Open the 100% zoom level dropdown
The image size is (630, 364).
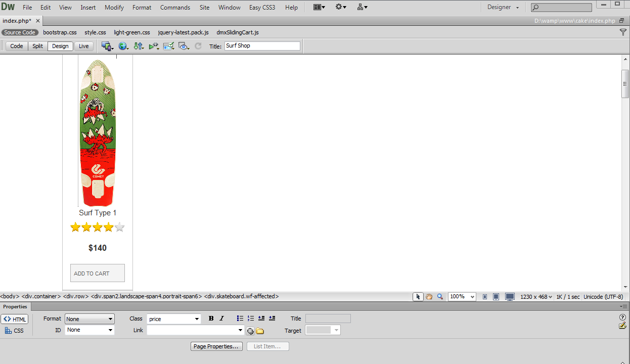pos(462,297)
